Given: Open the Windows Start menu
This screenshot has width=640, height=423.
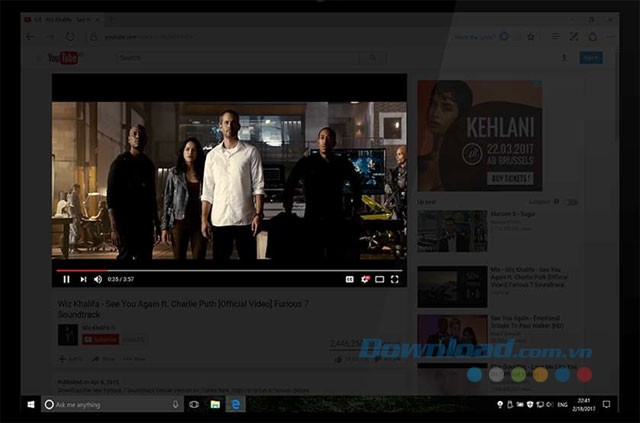Looking at the screenshot, I should [31, 404].
